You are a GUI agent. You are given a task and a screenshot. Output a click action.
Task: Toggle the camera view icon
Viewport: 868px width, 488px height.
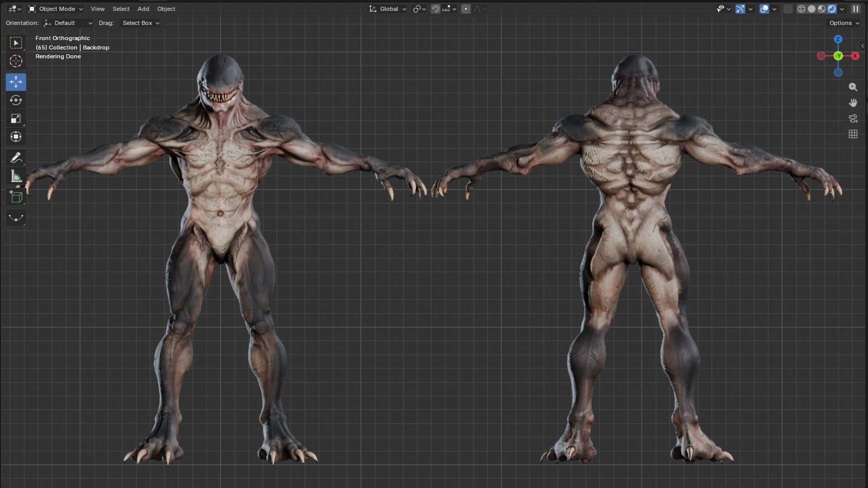853,118
